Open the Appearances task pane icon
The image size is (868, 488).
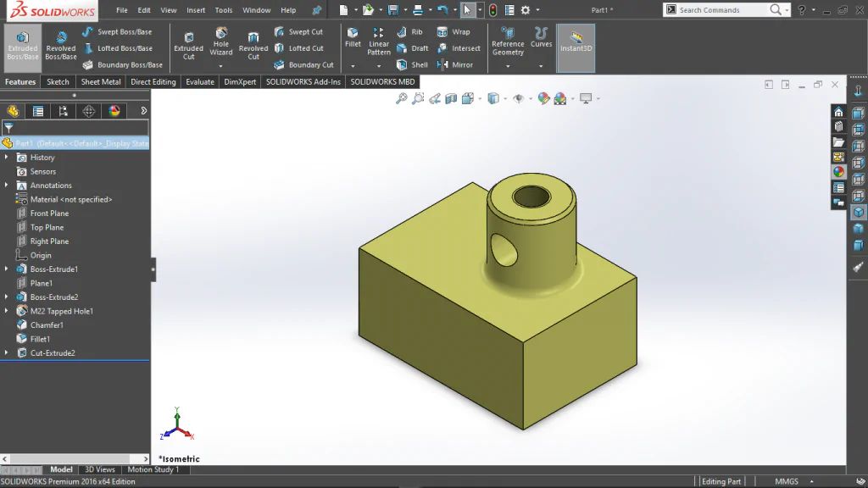pyautogui.click(x=838, y=171)
